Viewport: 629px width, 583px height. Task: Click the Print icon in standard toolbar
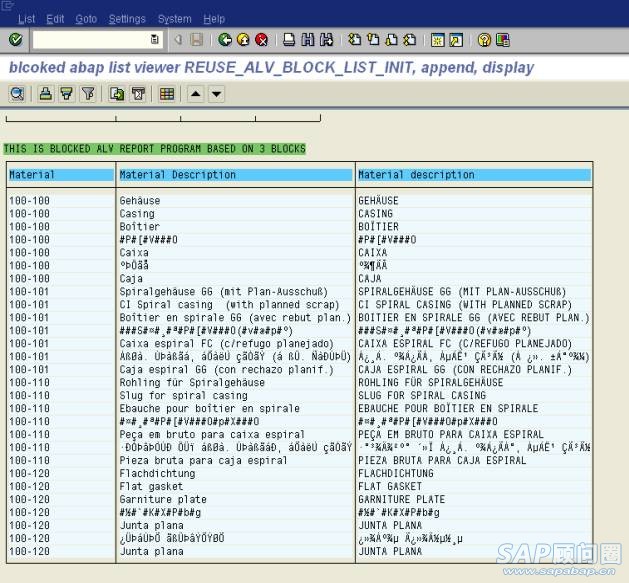click(289, 40)
